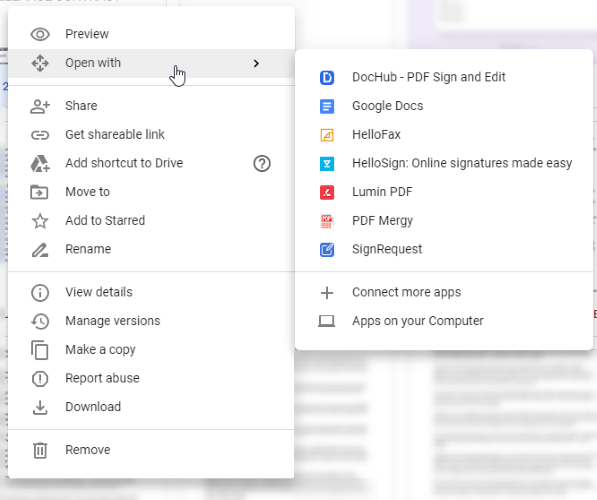Choose SignRequest in the submenu
Image resolution: width=597 pixels, height=500 pixels.
pyautogui.click(x=444, y=250)
